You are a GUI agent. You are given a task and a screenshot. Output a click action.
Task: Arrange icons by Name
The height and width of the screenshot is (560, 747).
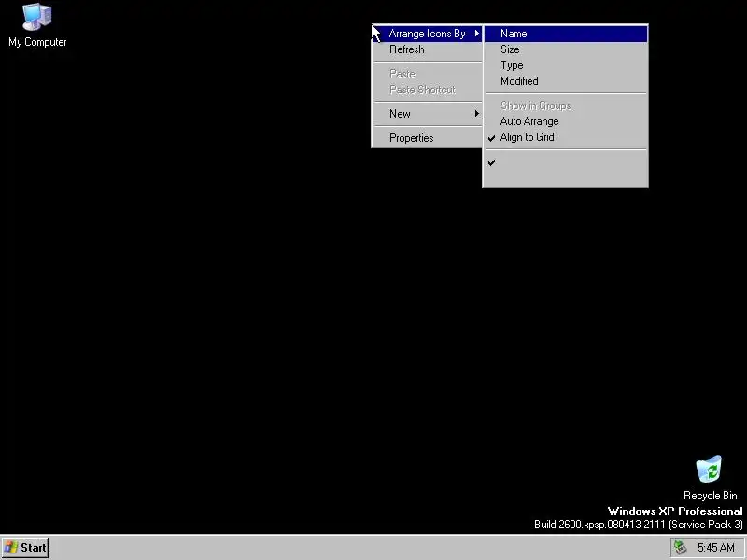click(x=566, y=34)
